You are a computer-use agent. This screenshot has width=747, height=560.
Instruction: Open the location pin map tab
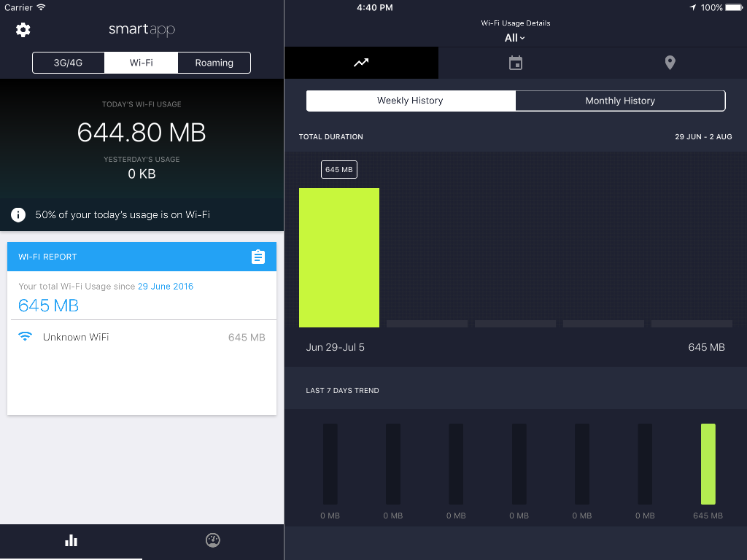pos(670,63)
